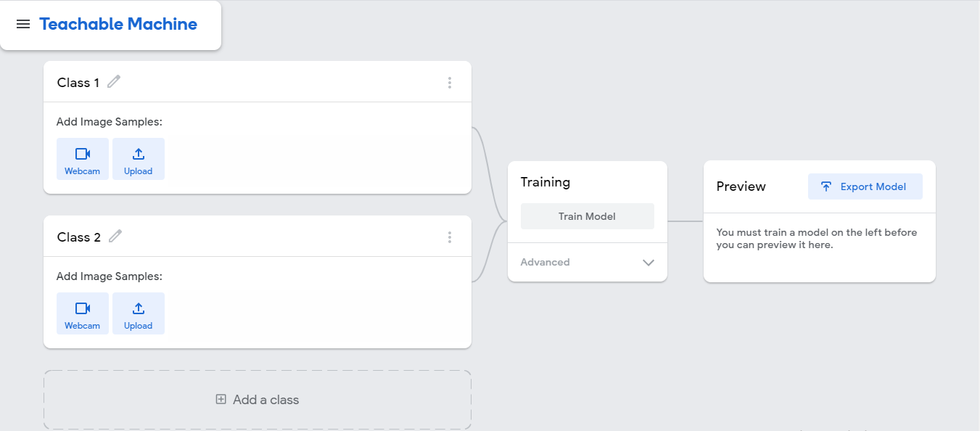Open the Export Model dialog

pos(865,186)
